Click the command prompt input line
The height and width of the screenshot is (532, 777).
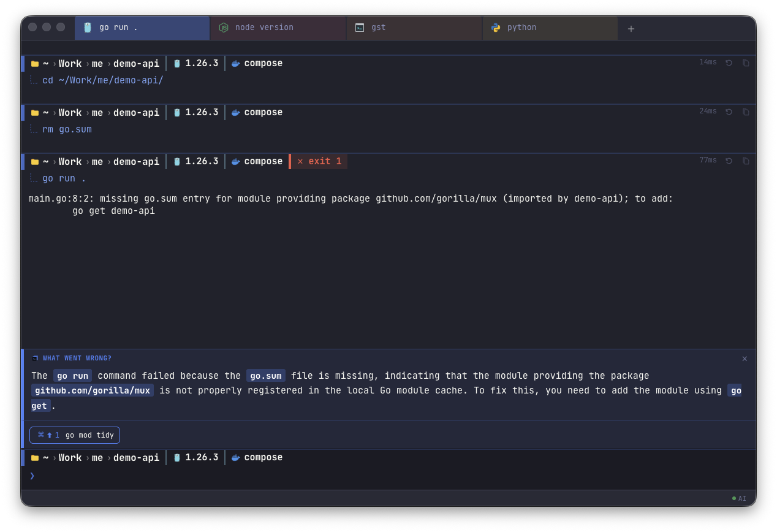click(388, 476)
